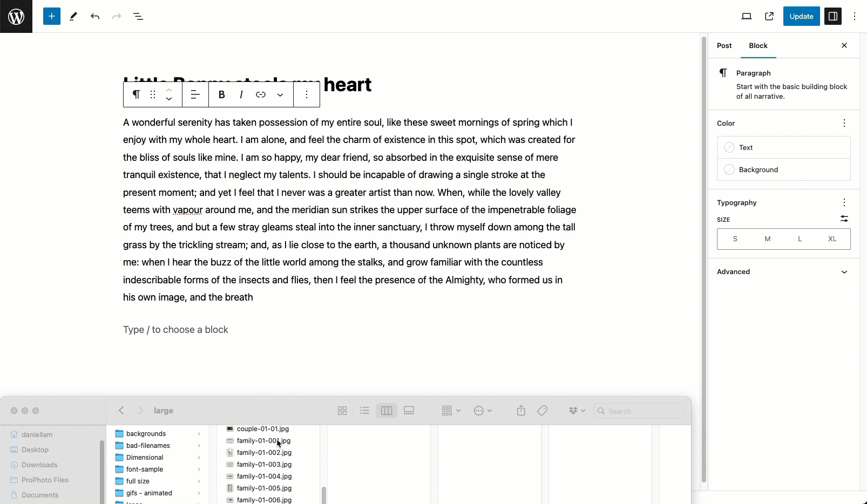The height and width of the screenshot is (504, 867).
Task: Select the Tools pencil icon
Action: (73, 16)
